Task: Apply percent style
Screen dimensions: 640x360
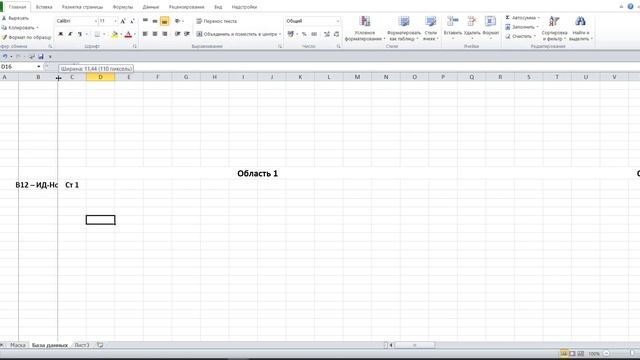Action: coord(304,34)
